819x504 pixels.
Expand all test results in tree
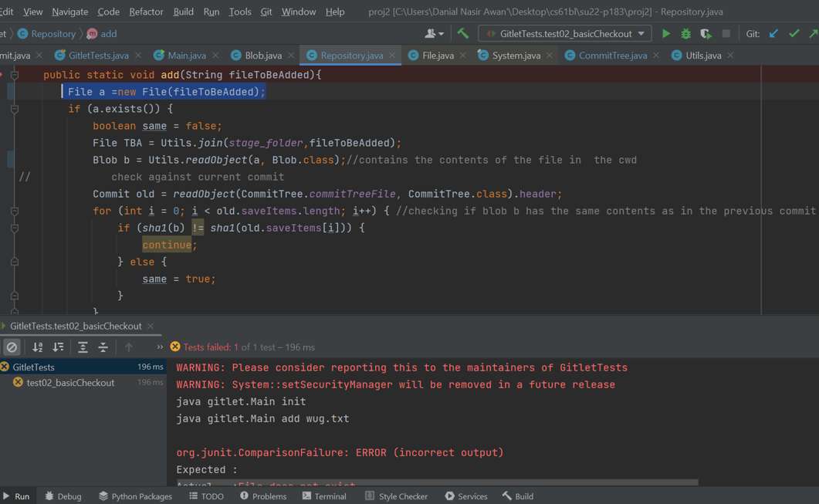pyautogui.click(x=83, y=347)
